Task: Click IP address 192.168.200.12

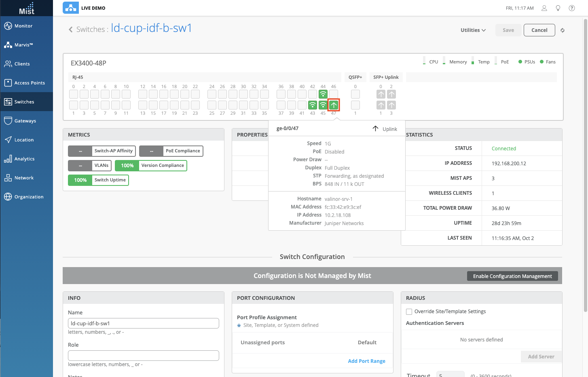Action: (x=509, y=164)
